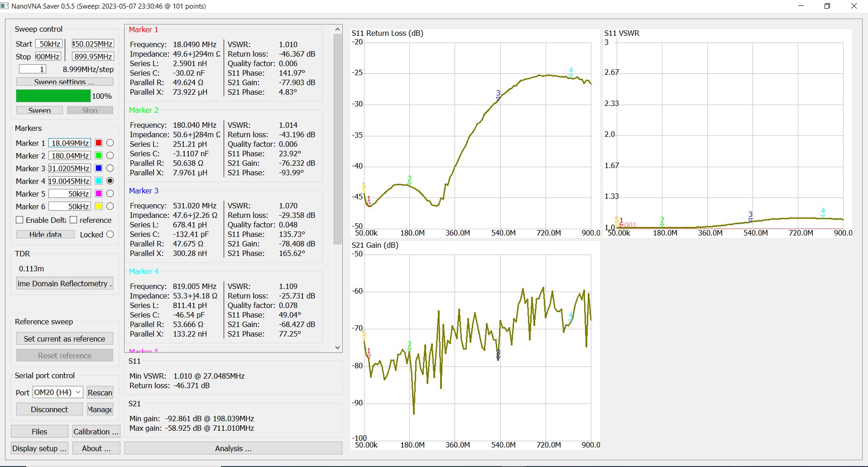Screen dimensions: 868x467
Task: Click the Calibration button
Action: pos(96,432)
